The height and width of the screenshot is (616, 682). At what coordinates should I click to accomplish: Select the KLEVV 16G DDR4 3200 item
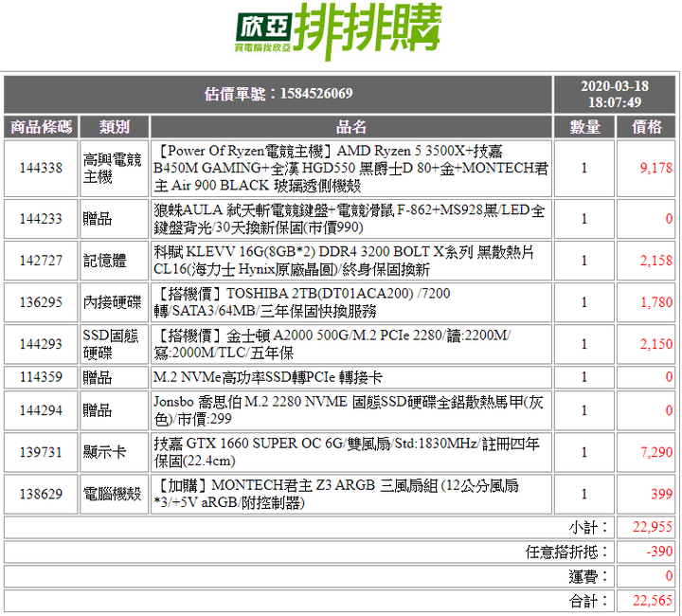pos(344,261)
